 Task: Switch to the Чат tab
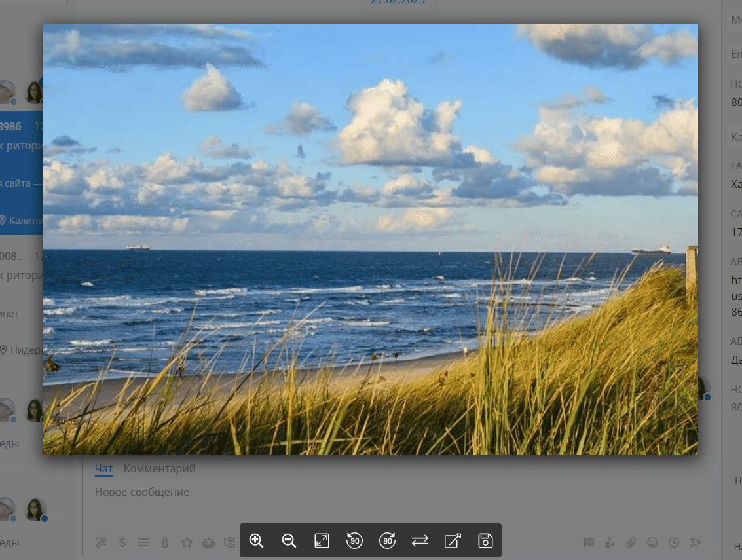point(103,468)
